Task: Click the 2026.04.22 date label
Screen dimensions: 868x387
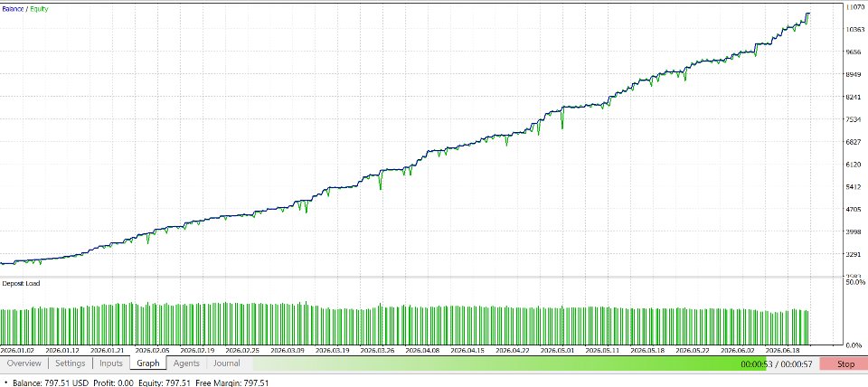Action: click(512, 351)
